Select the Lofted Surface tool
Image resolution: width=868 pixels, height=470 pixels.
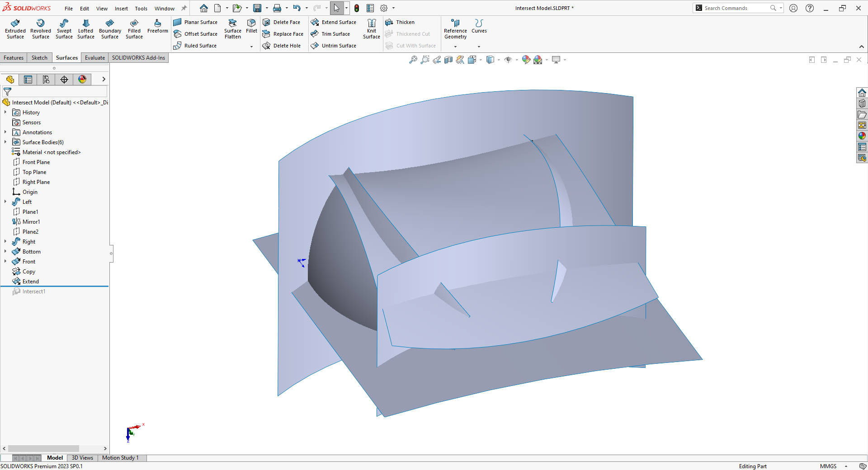tap(85, 28)
